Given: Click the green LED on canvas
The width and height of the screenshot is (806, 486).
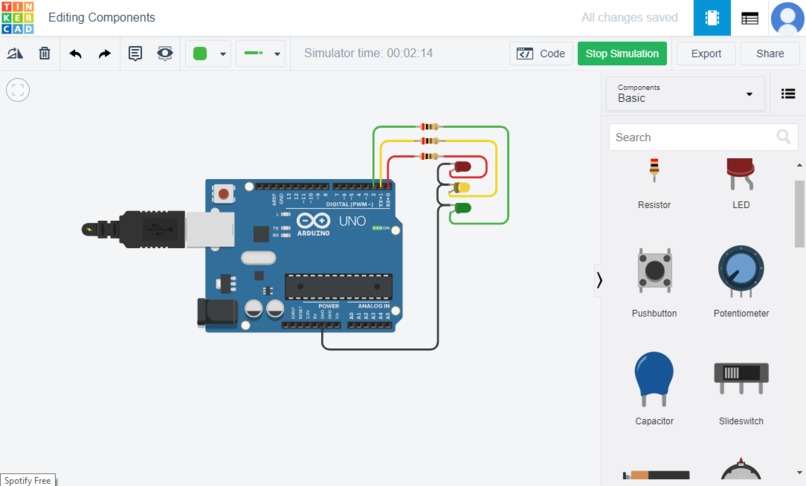Looking at the screenshot, I should [462, 208].
